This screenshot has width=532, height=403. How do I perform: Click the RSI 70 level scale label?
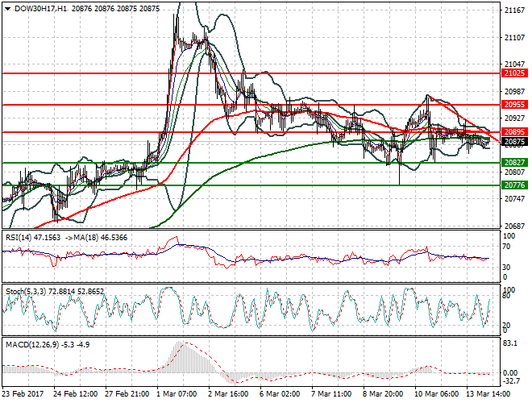point(507,247)
